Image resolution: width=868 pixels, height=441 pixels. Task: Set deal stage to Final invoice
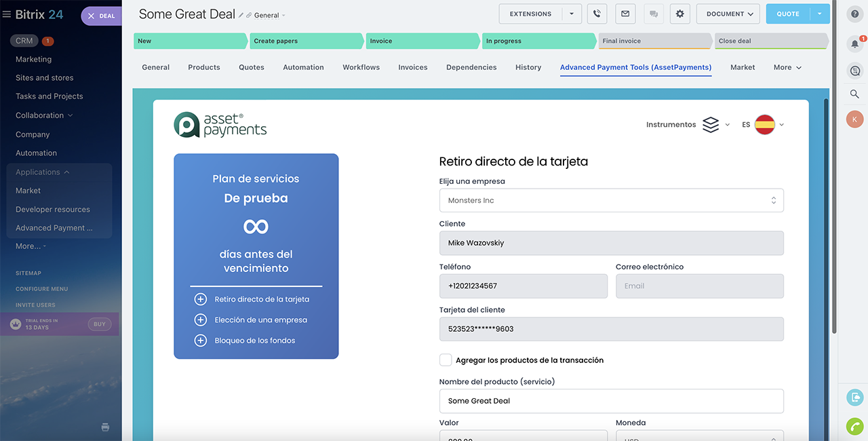[x=654, y=41]
